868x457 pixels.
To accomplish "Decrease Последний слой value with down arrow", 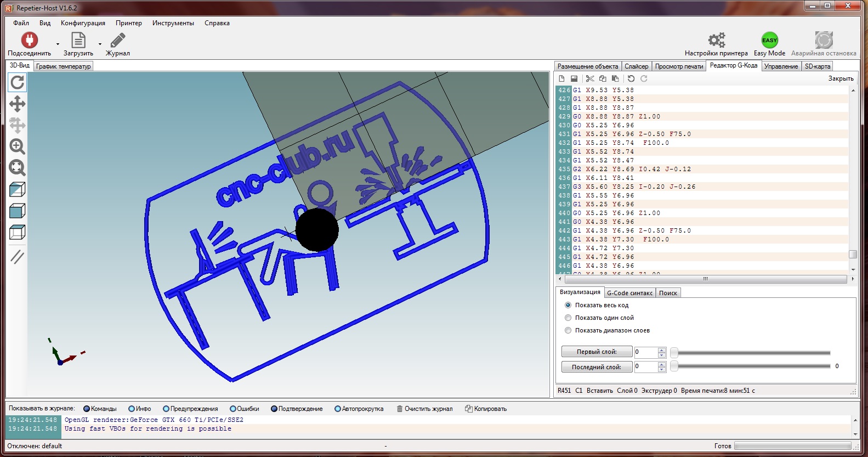I will (x=662, y=370).
